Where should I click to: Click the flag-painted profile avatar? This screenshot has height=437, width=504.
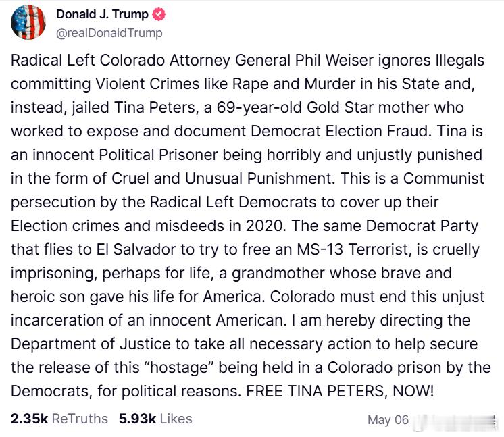(28, 22)
